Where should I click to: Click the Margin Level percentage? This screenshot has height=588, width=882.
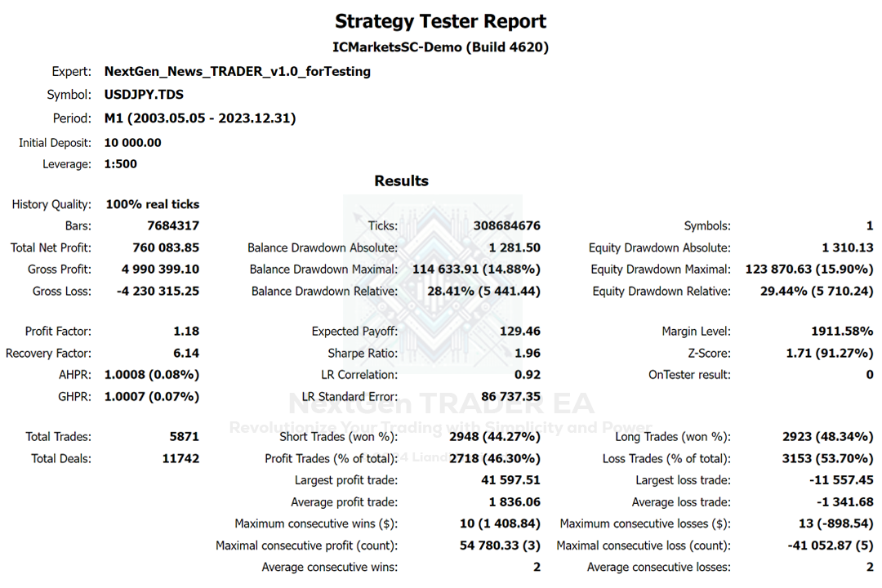click(836, 332)
